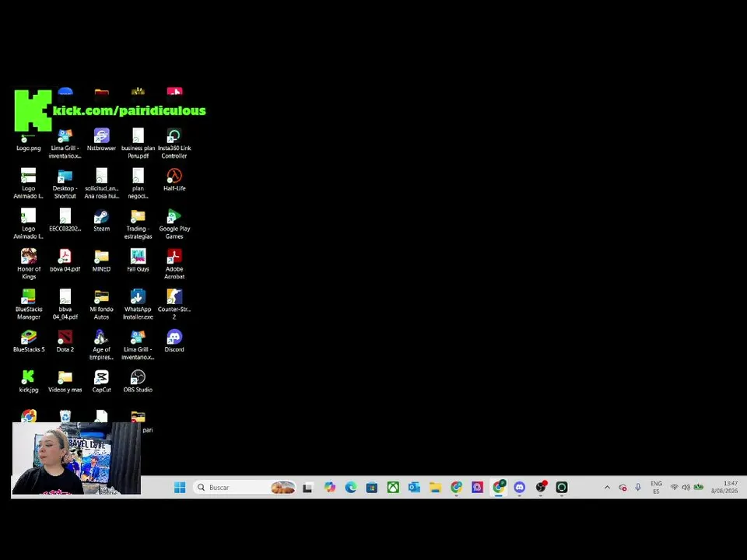Open File Explorer from the taskbar

435,487
